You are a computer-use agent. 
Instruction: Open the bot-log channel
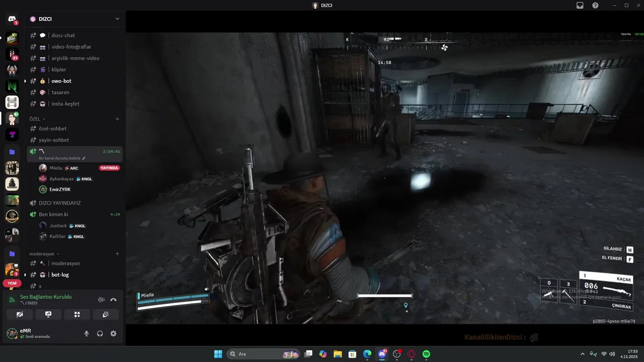pos(74,275)
